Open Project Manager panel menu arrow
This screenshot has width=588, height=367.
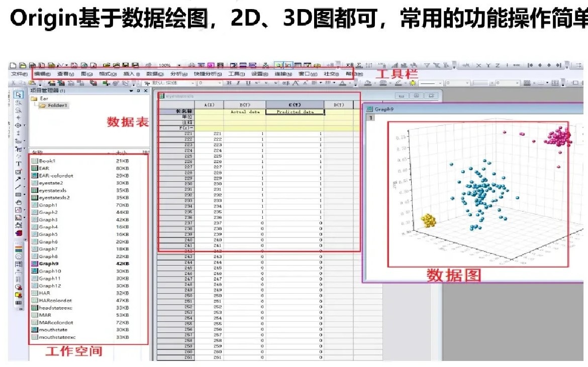tap(131, 91)
